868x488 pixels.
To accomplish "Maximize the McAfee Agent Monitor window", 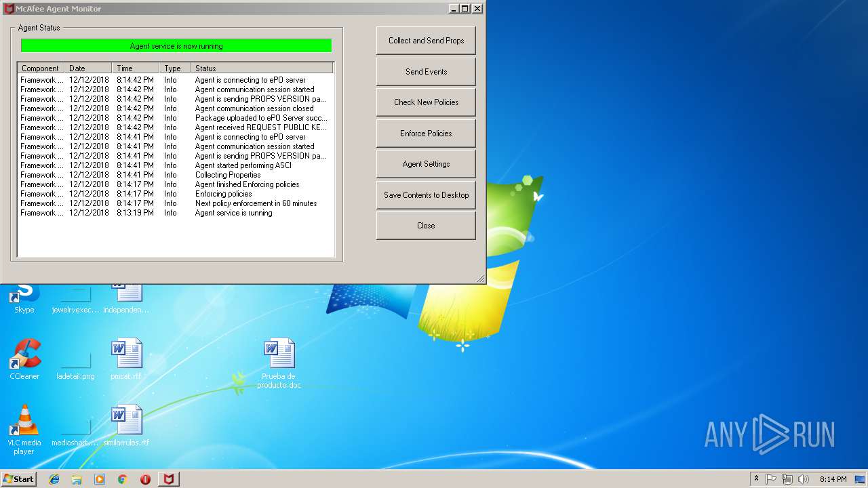I will point(465,9).
